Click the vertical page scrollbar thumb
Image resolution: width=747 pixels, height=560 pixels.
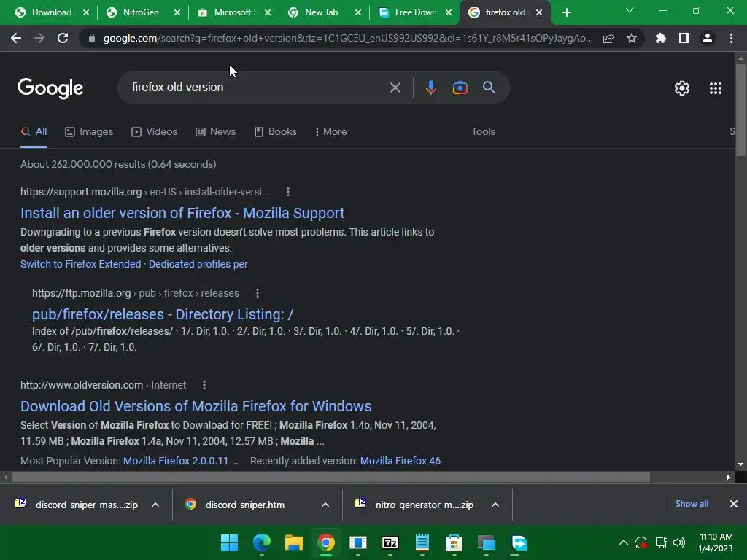[740, 109]
